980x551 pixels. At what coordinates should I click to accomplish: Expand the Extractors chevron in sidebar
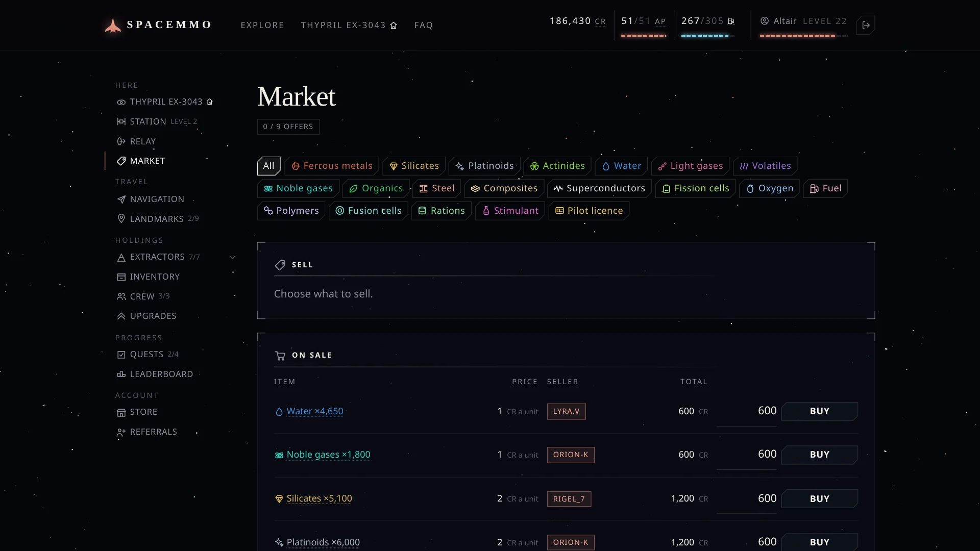click(233, 257)
